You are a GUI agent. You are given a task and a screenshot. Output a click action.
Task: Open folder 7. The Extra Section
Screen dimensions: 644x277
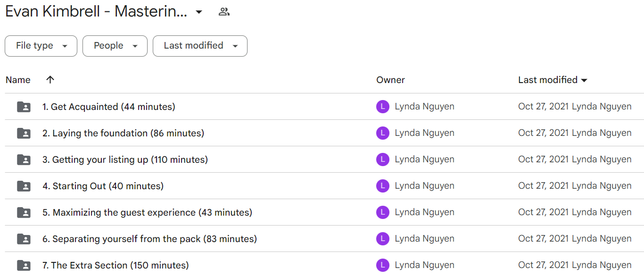pos(116,265)
